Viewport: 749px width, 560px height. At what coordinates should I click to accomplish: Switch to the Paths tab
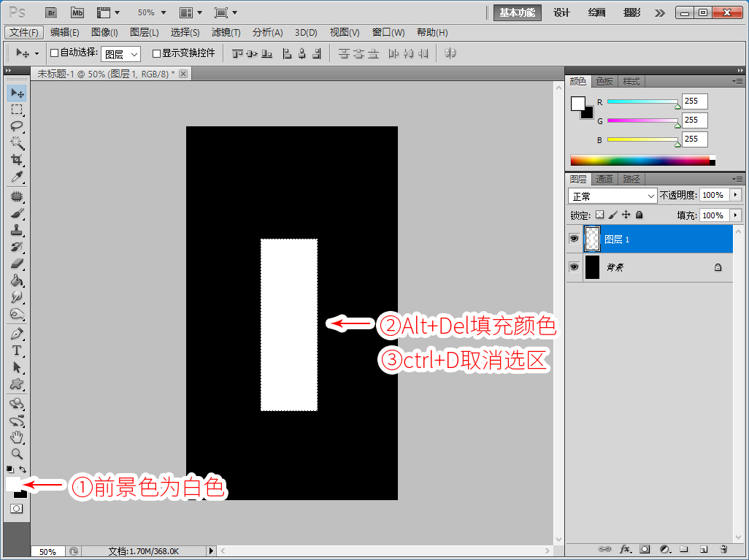pos(631,179)
